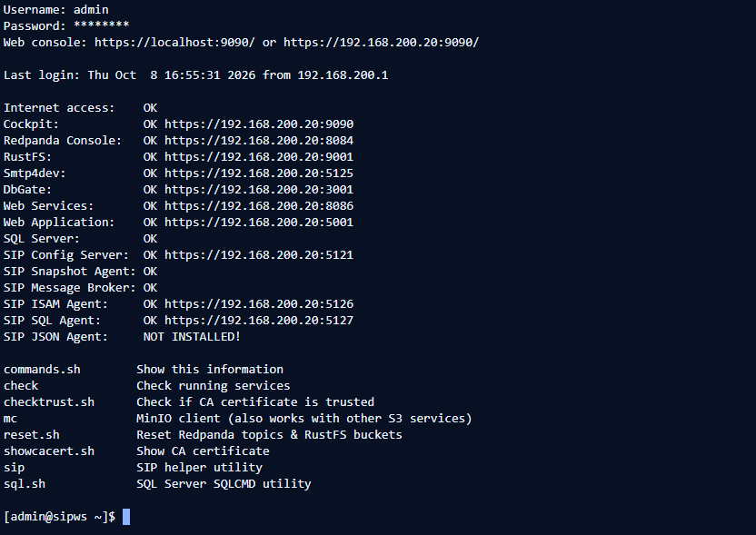
Task: Click the 'SIP ISAM Agent:' label
Action: tap(56, 304)
